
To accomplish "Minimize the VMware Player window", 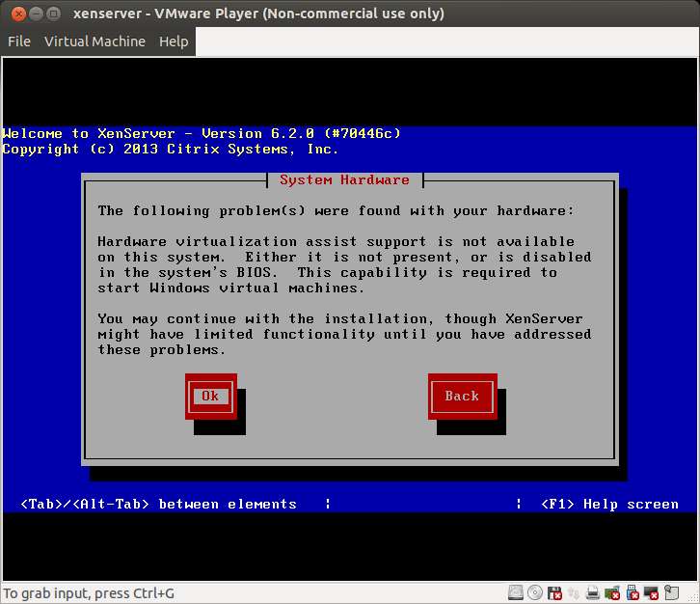I will tap(36, 14).
